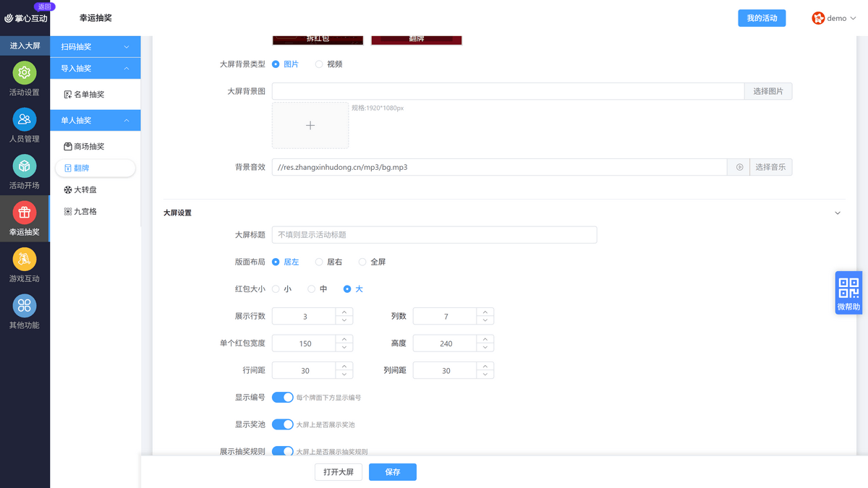Toggle the 显示奖池 switch
Image resolution: width=868 pixels, height=488 pixels.
pyautogui.click(x=283, y=424)
